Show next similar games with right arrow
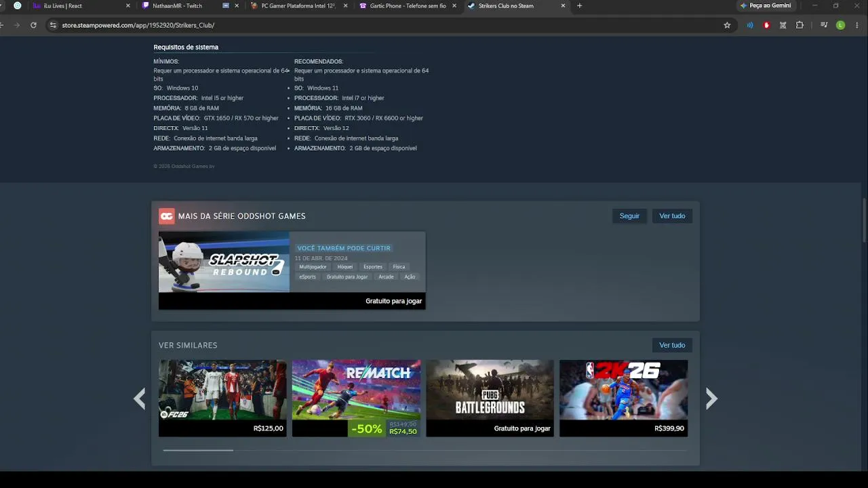868x488 pixels. point(711,399)
